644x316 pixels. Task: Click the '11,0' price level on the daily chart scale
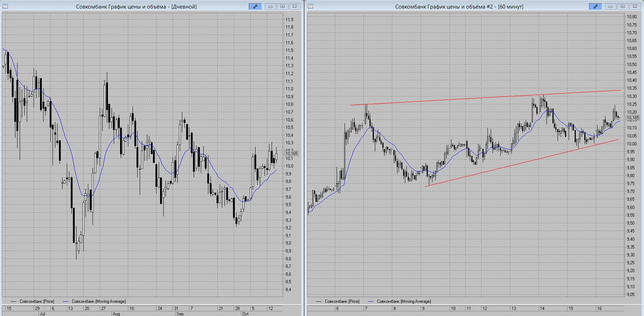point(289,89)
